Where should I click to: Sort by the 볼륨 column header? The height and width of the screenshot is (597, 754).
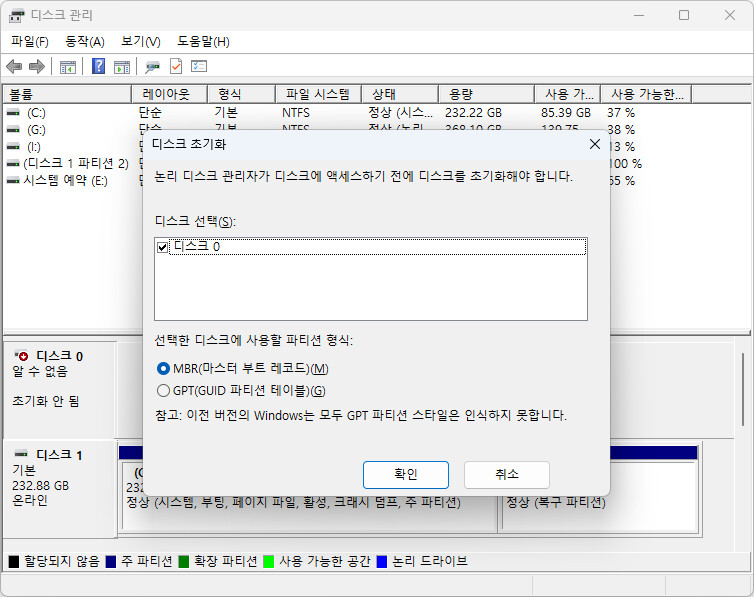click(67, 94)
